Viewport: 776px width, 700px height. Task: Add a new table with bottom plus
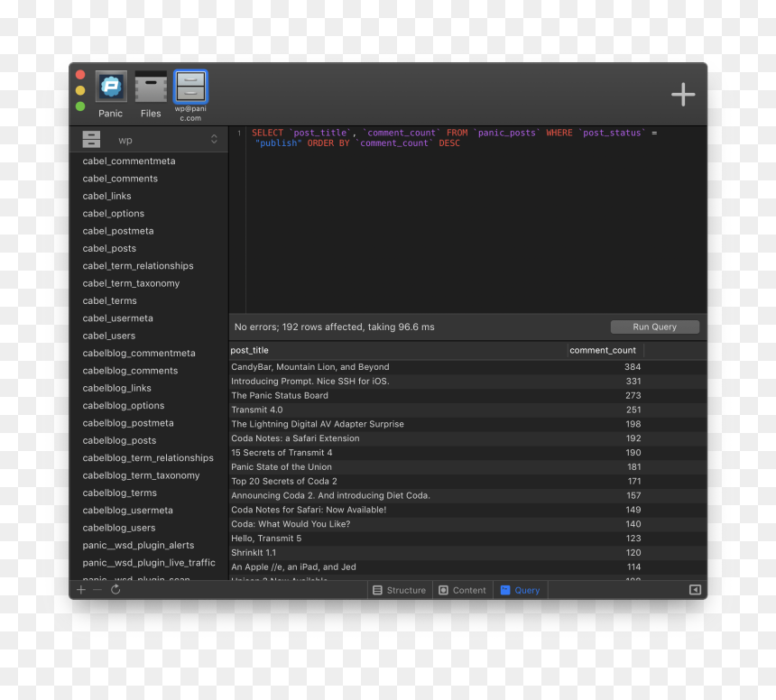[81, 589]
